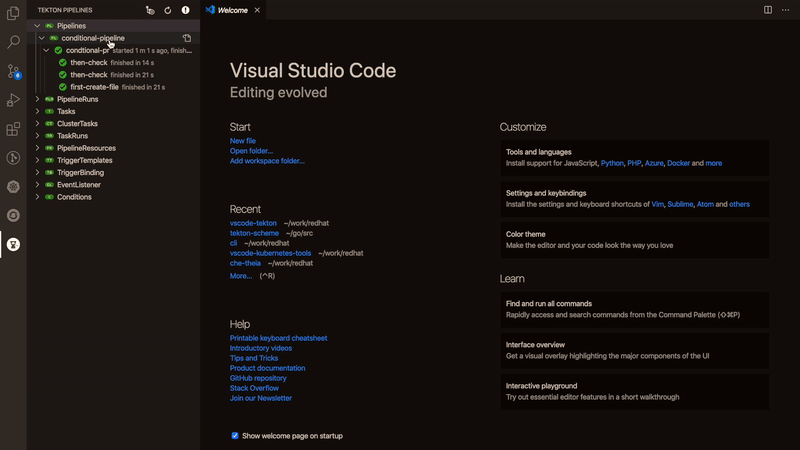Click the Tasks badge icon
800x450 pixels.
coord(49,112)
